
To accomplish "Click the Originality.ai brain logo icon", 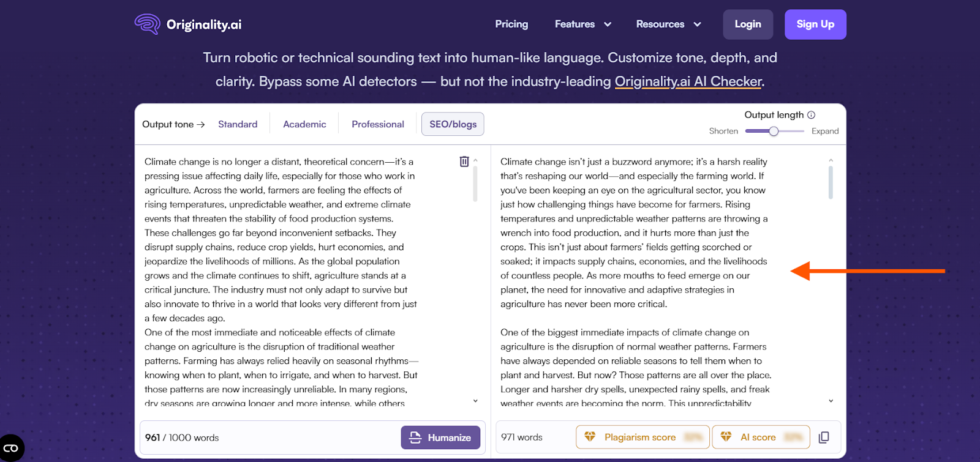I will 147,24.
